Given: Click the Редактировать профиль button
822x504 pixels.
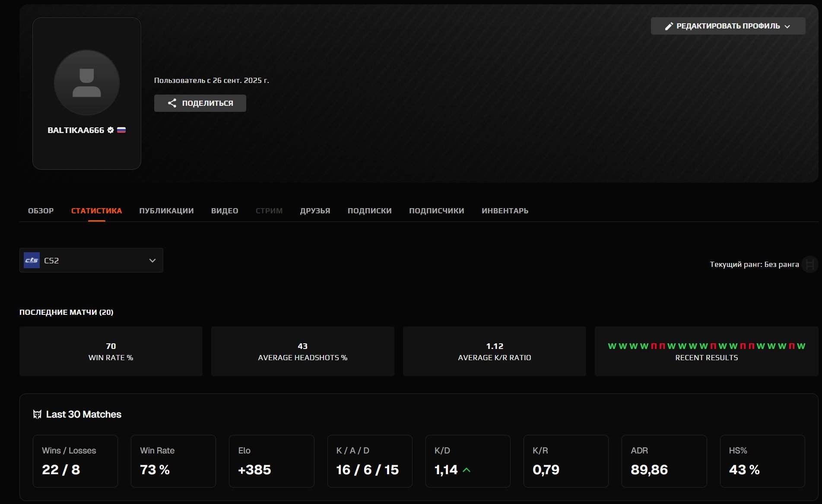Looking at the screenshot, I should pos(727,26).
